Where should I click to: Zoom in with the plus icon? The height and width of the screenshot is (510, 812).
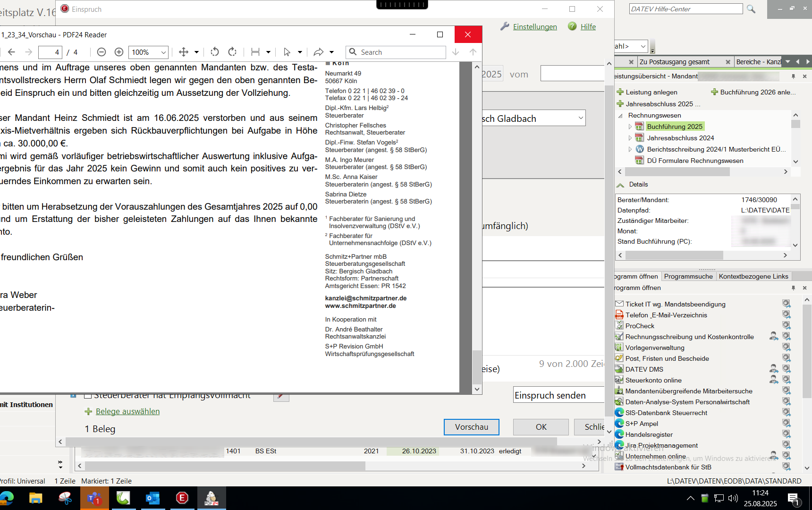coord(119,52)
